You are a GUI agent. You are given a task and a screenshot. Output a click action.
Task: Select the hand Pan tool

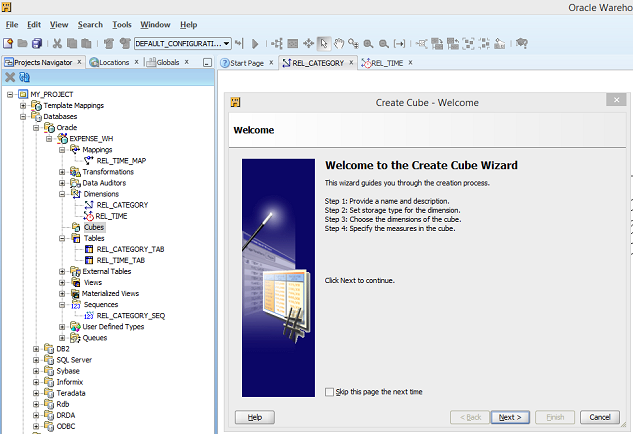pyautogui.click(x=338, y=43)
